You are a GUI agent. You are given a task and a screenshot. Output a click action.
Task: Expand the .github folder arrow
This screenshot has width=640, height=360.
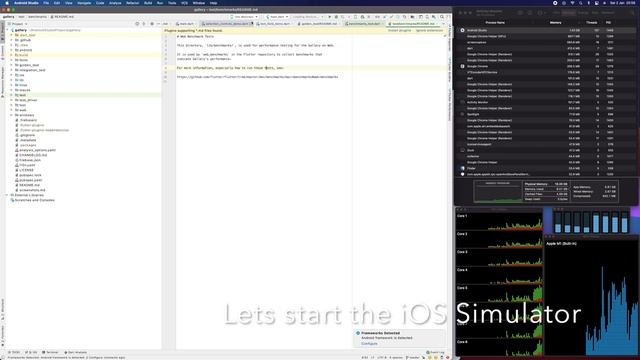11,40
